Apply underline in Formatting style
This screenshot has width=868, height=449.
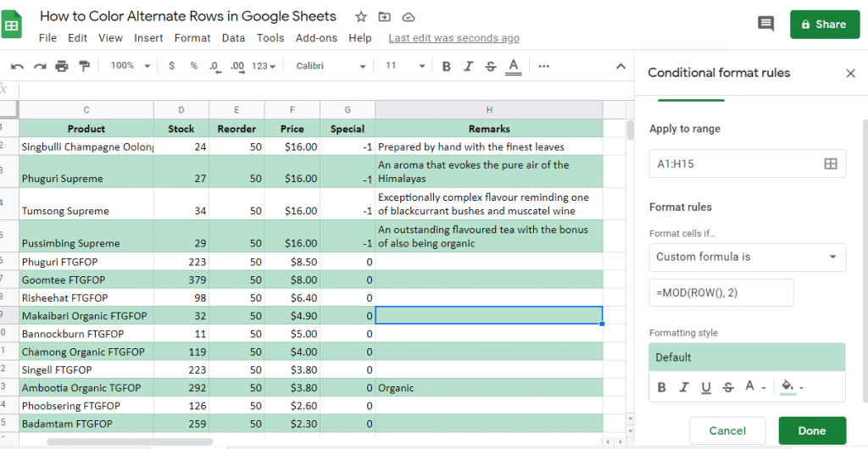706,387
